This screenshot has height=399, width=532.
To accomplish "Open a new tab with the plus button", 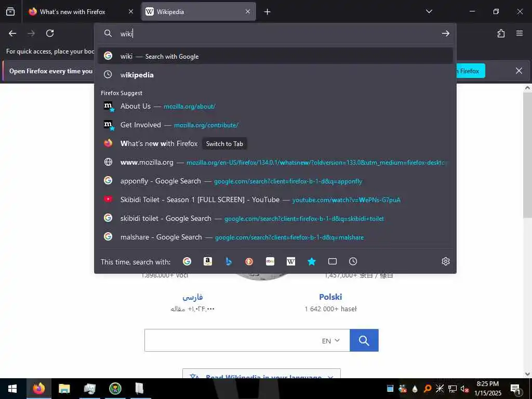I will coord(268,12).
